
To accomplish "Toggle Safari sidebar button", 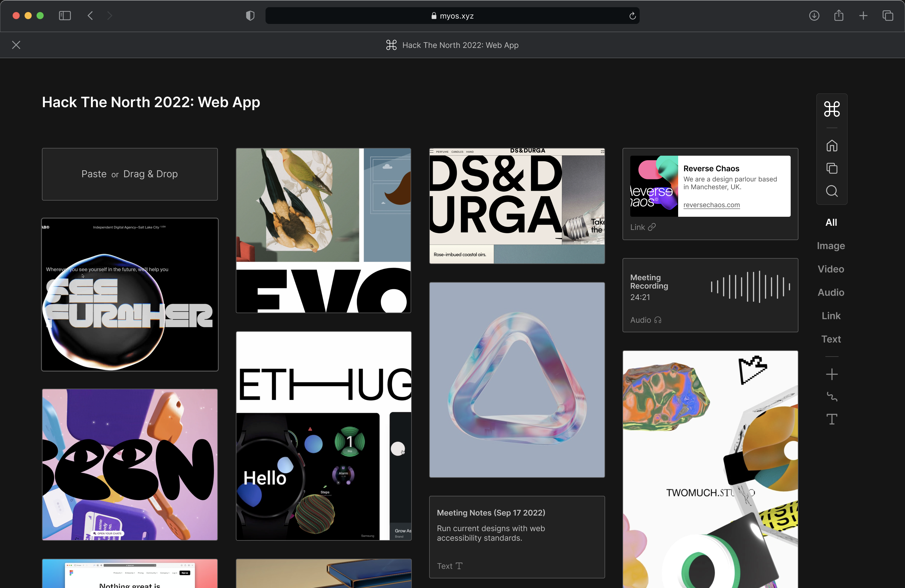I will coord(65,16).
